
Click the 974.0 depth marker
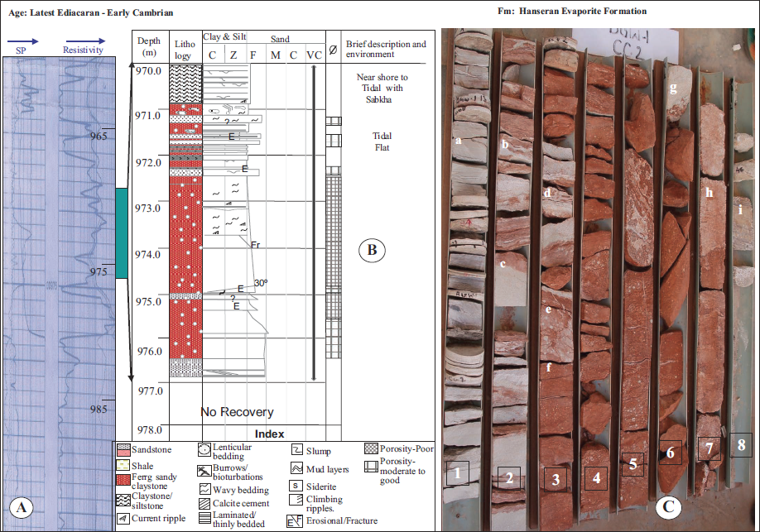click(148, 254)
